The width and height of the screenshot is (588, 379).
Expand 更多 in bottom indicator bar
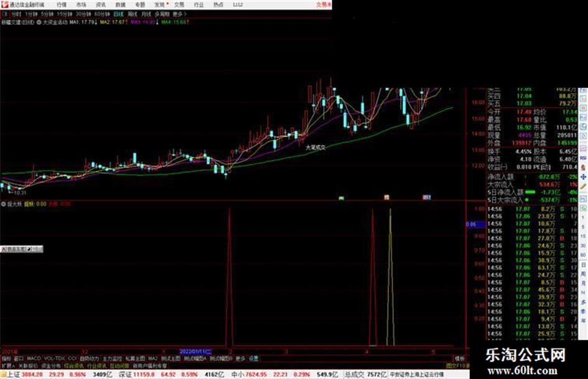tap(240, 358)
